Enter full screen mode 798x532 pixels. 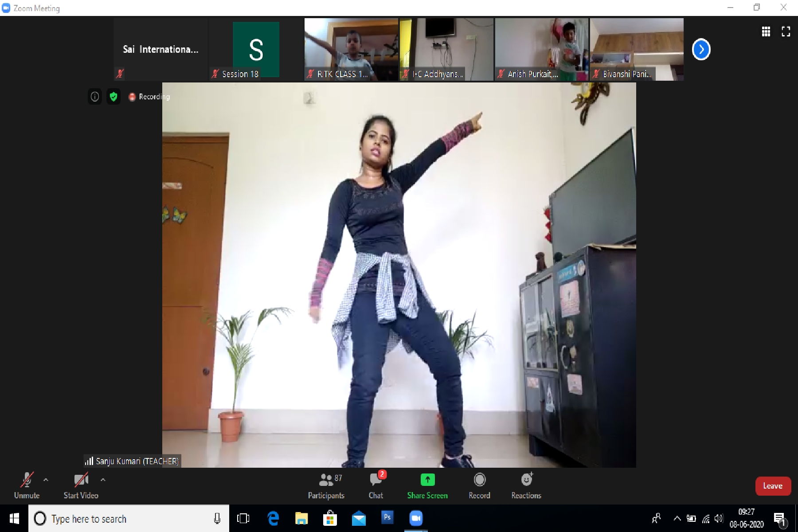pyautogui.click(x=786, y=31)
